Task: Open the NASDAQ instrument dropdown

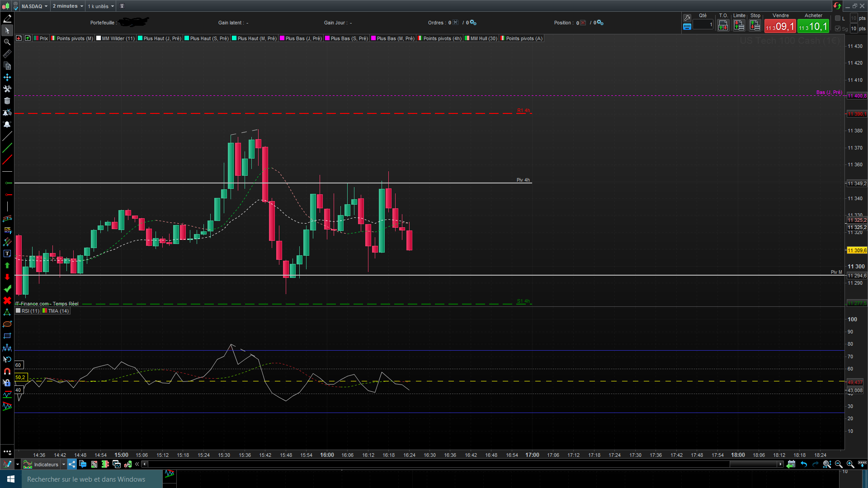Action: tap(34, 6)
